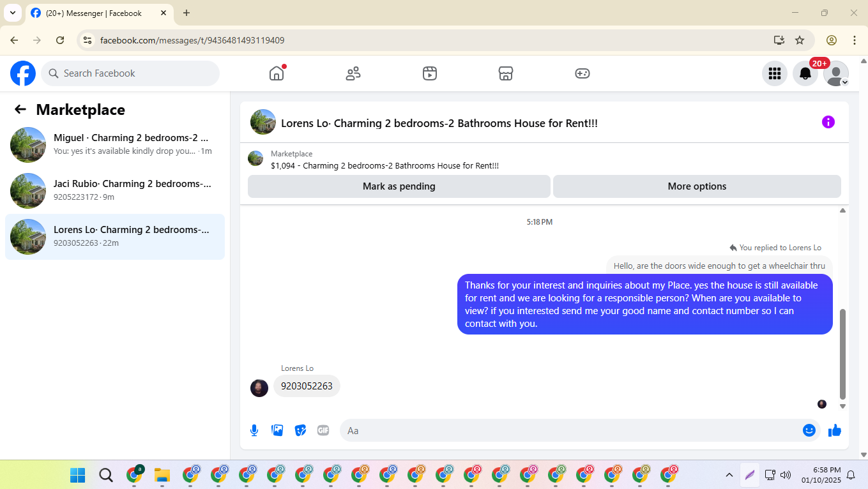Go to the Facebook Home feed icon

[277, 73]
